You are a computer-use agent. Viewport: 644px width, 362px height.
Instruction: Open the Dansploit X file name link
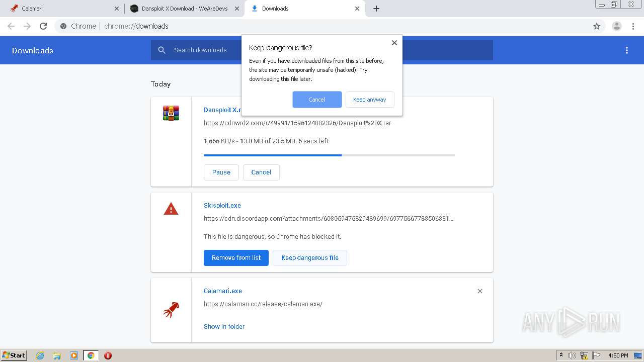click(222, 110)
